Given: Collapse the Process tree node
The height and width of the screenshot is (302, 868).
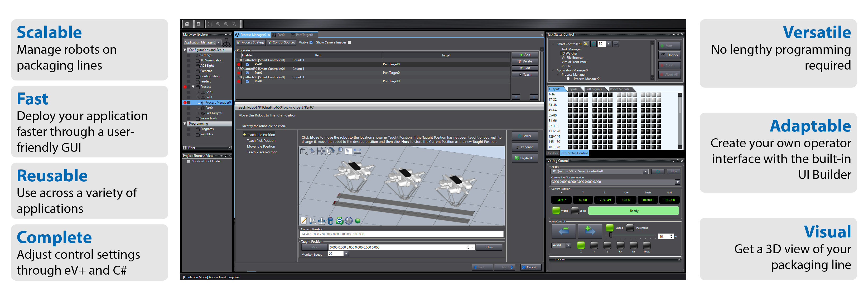Looking at the screenshot, I should tap(193, 87).
